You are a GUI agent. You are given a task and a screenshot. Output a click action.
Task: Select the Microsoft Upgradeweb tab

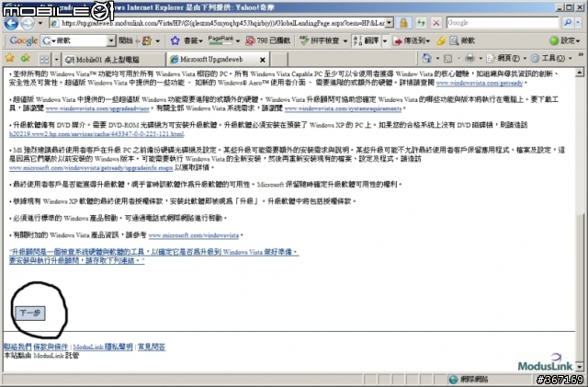click(212, 60)
